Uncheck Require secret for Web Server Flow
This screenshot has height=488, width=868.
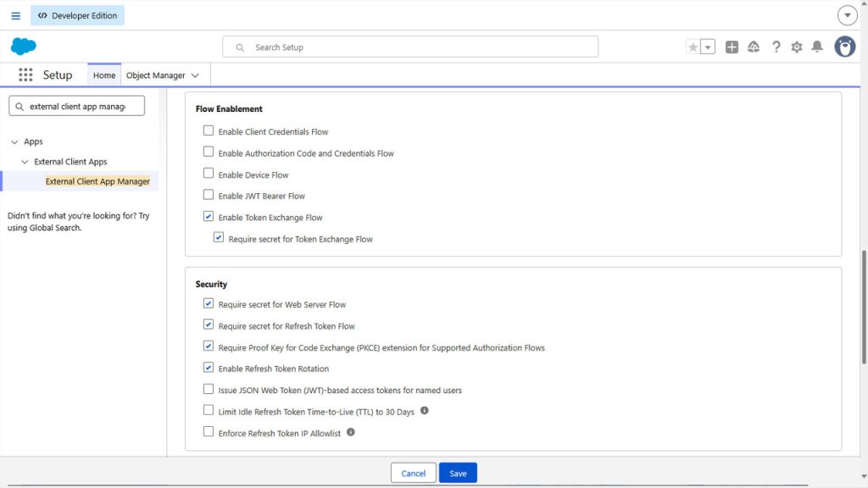click(209, 303)
